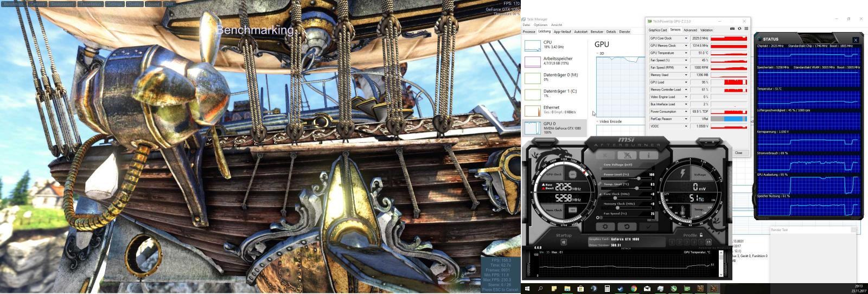This screenshot has height=294, width=868.
Task: Open Task Manager Details tab
Action: tap(611, 31)
